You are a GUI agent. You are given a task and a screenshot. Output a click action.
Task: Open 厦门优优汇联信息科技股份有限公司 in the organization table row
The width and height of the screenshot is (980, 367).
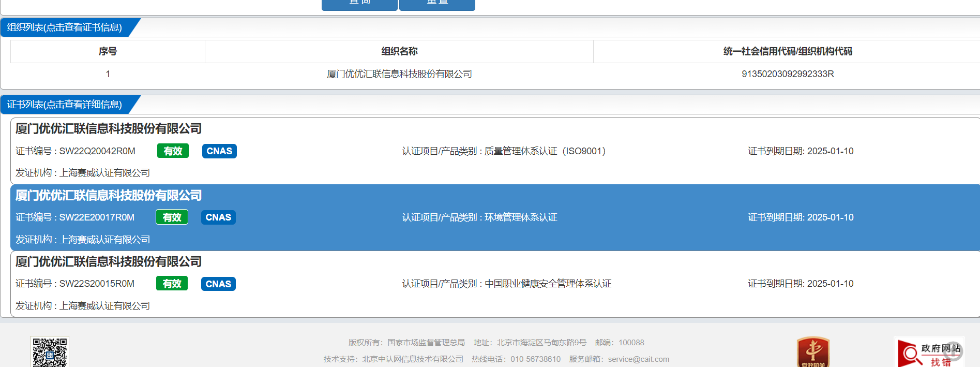click(x=399, y=74)
